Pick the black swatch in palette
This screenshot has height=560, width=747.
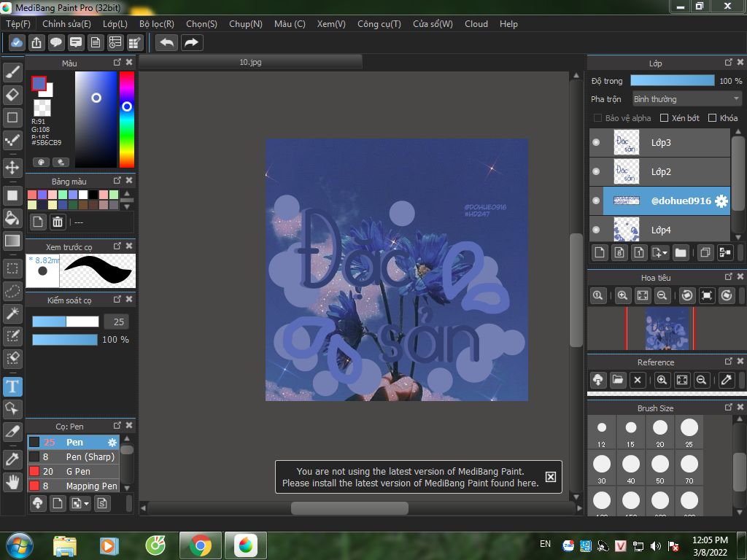[93, 194]
